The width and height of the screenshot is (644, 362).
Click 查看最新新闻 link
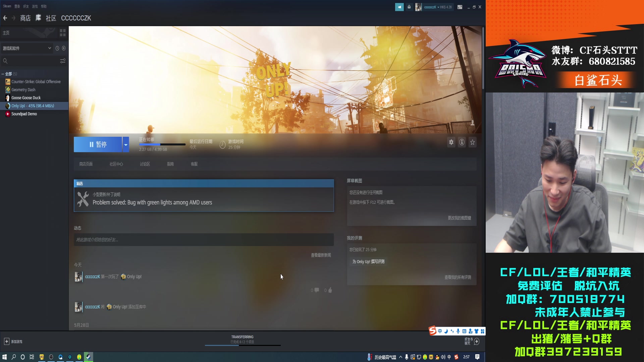point(321,255)
